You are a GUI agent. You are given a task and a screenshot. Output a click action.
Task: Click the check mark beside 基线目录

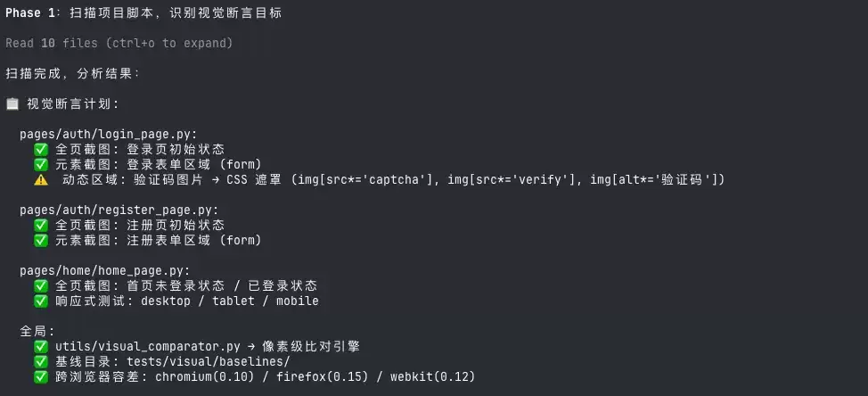41,361
